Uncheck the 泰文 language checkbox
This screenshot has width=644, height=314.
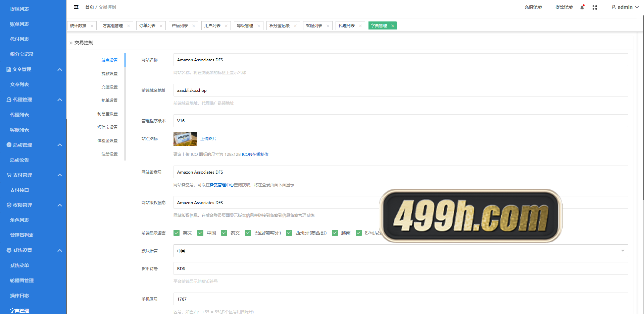(x=224, y=233)
